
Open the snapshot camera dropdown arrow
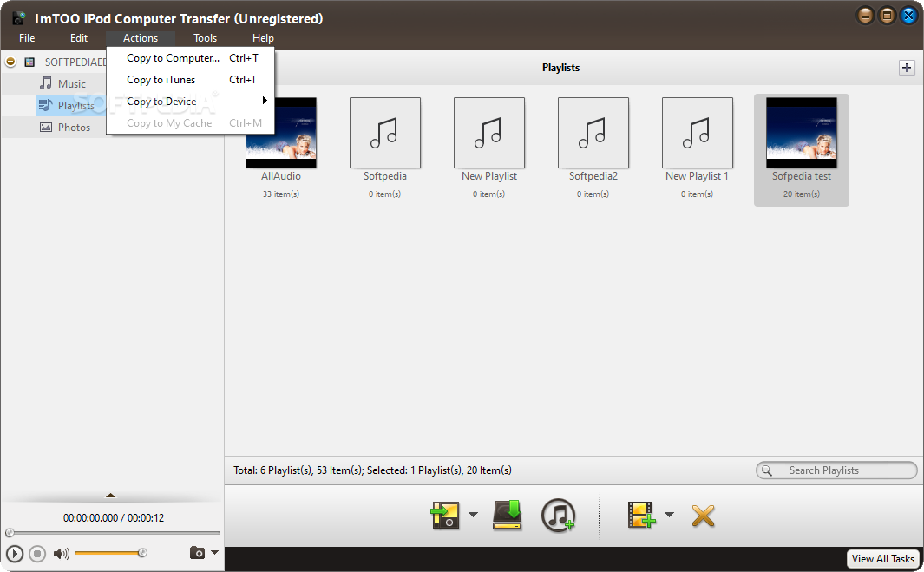(x=214, y=553)
